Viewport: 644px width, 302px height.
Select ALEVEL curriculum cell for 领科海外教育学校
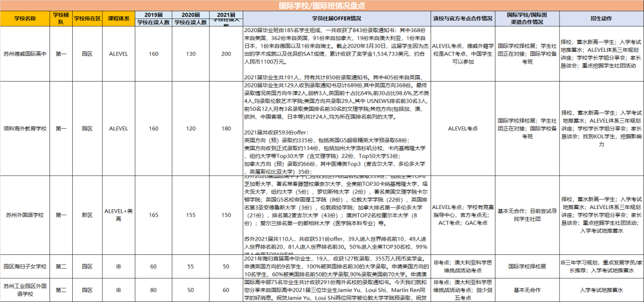[119, 129]
